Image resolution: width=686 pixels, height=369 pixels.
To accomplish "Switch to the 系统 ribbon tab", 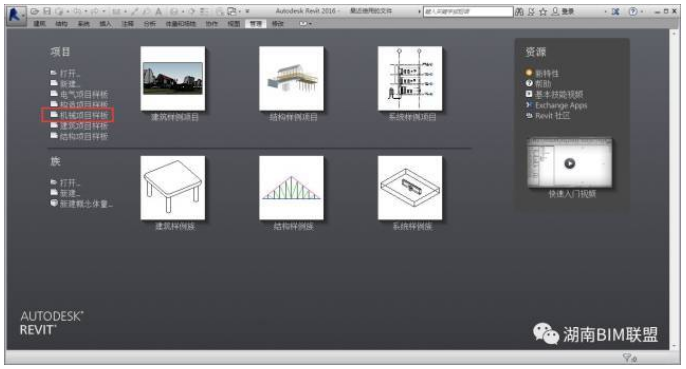I will click(x=83, y=24).
